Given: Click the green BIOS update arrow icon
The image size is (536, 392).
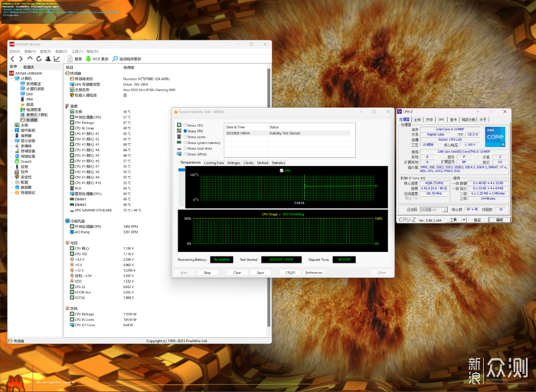Looking at the screenshot, I should coord(88,59).
